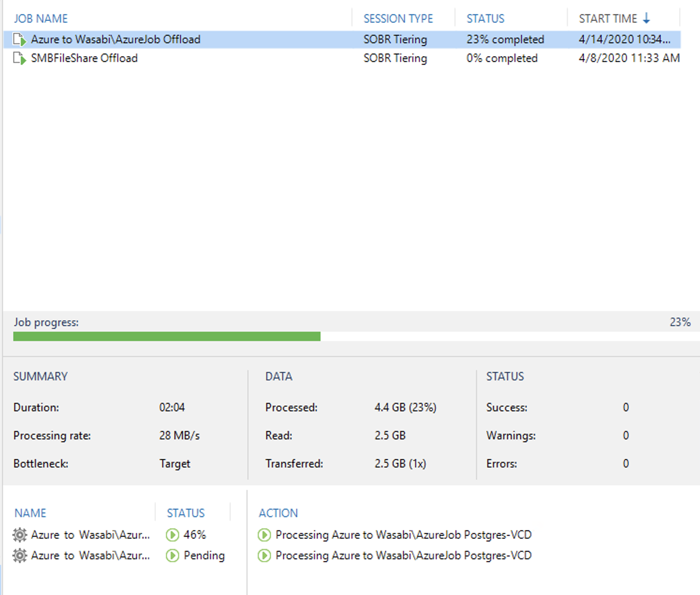This screenshot has width=700, height=595.
Task: Click the ACTION column header
Action: click(278, 513)
